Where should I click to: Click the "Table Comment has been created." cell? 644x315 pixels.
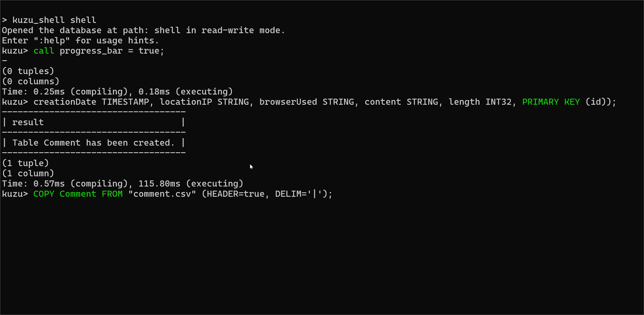point(94,143)
